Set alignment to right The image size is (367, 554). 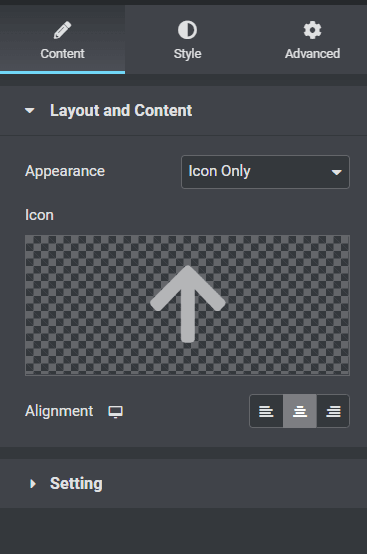pos(333,411)
